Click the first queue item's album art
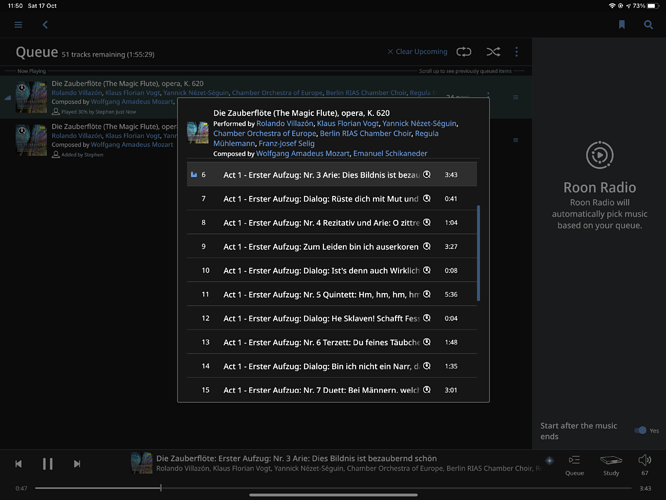Image resolution: width=666 pixels, height=500 pixels. pyautogui.click(x=31, y=97)
